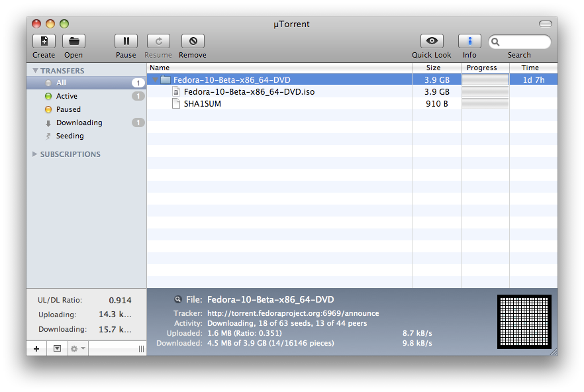Remove the selected torrent

click(x=193, y=41)
